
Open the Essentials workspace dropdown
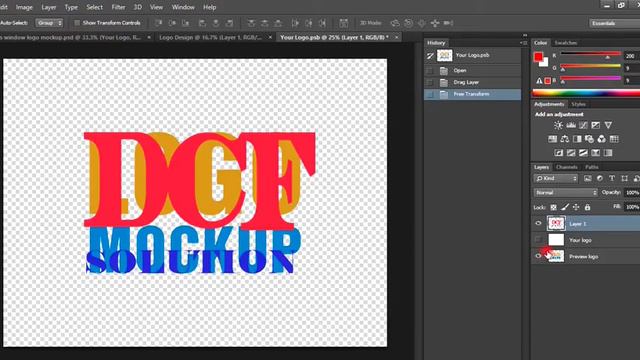(x=614, y=23)
